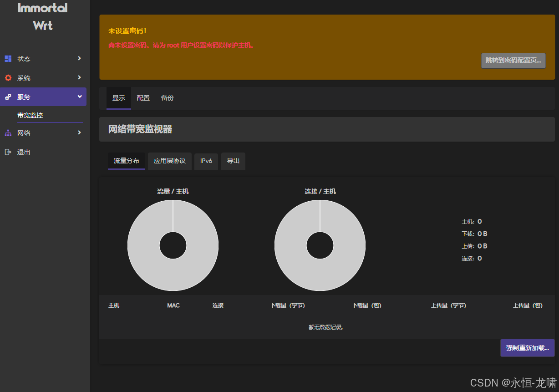
Task: Switch to the 备份 tab
Action: 168,98
